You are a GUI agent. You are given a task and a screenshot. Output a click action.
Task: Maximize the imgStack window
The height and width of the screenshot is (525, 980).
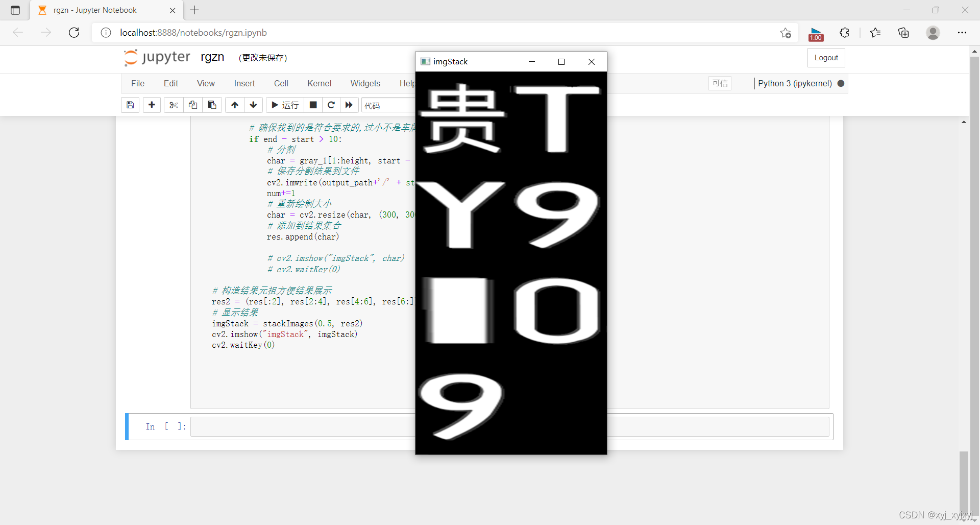(x=561, y=62)
